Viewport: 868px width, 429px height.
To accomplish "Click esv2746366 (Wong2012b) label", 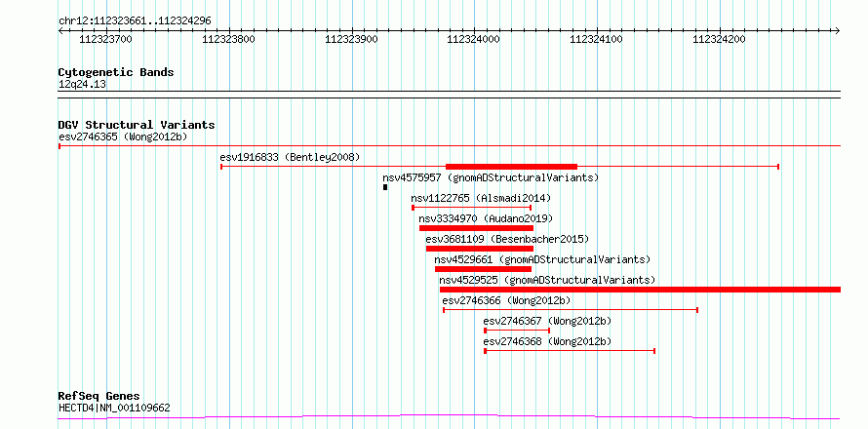I will pyautogui.click(x=506, y=300).
